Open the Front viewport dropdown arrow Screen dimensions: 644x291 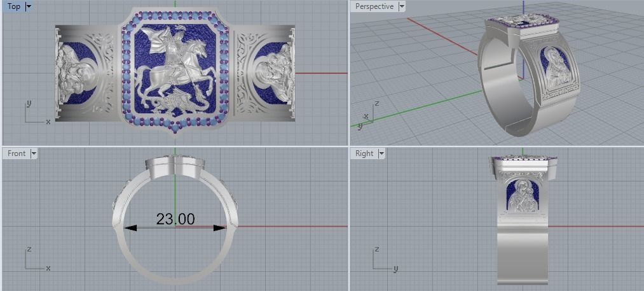[34, 153]
